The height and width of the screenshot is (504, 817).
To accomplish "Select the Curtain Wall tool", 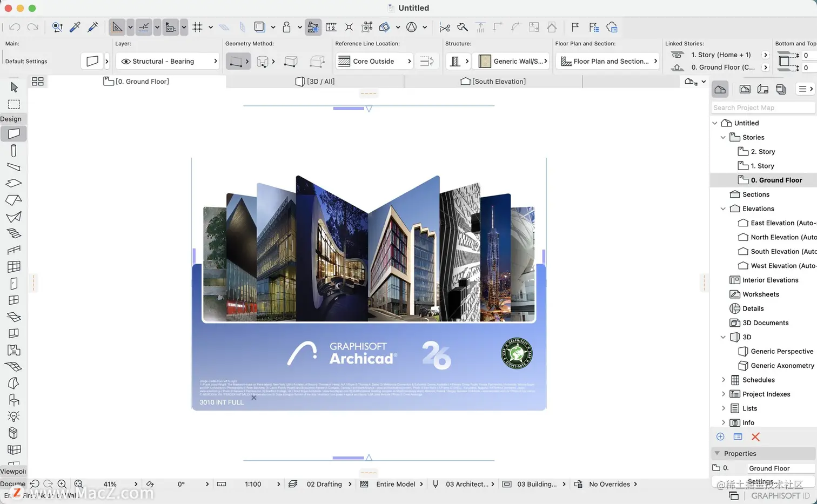I will point(14,266).
